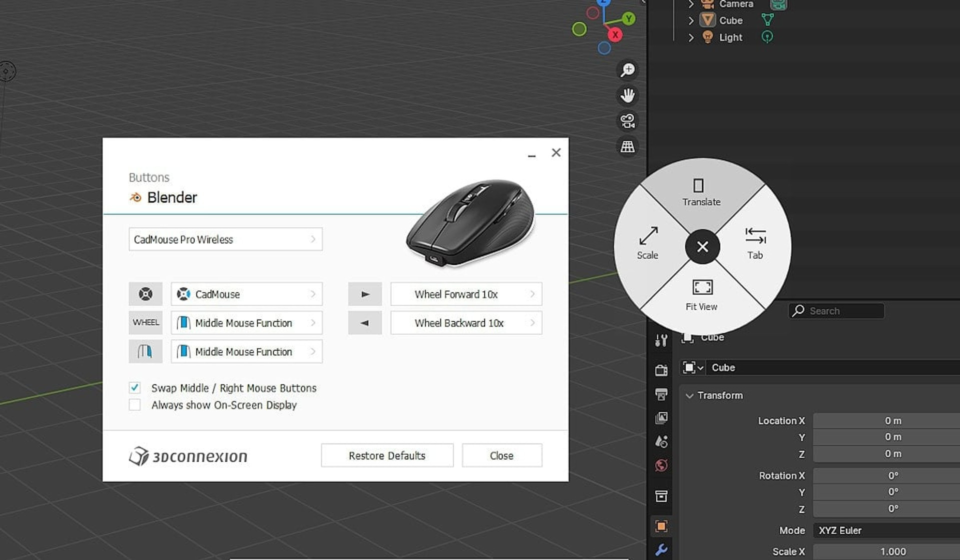Enable Always show On-Screen Display

[x=134, y=404]
